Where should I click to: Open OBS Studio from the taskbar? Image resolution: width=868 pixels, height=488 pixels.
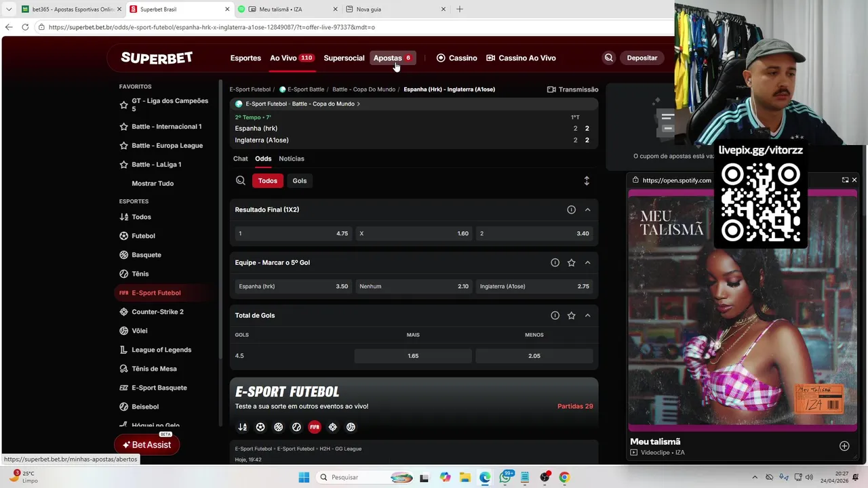545,477
